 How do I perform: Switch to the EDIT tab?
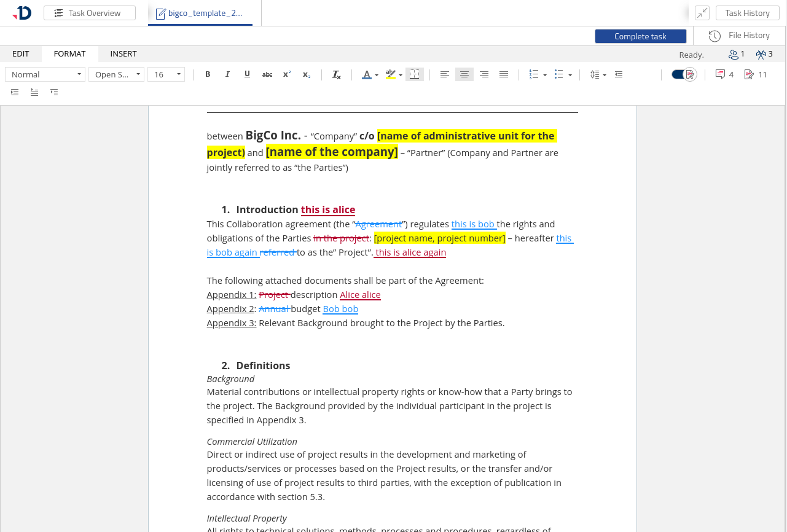(x=21, y=54)
